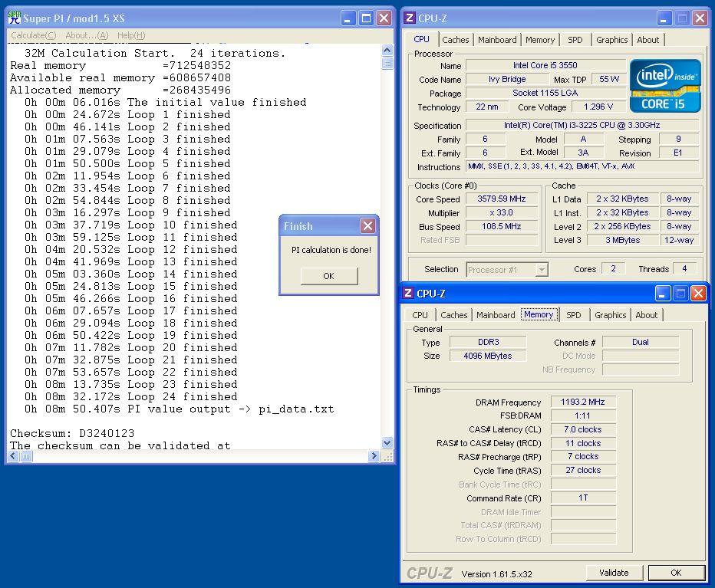The image size is (715, 588).
Task: Click the Command Rate '1T' value
Action: pos(583,498)
